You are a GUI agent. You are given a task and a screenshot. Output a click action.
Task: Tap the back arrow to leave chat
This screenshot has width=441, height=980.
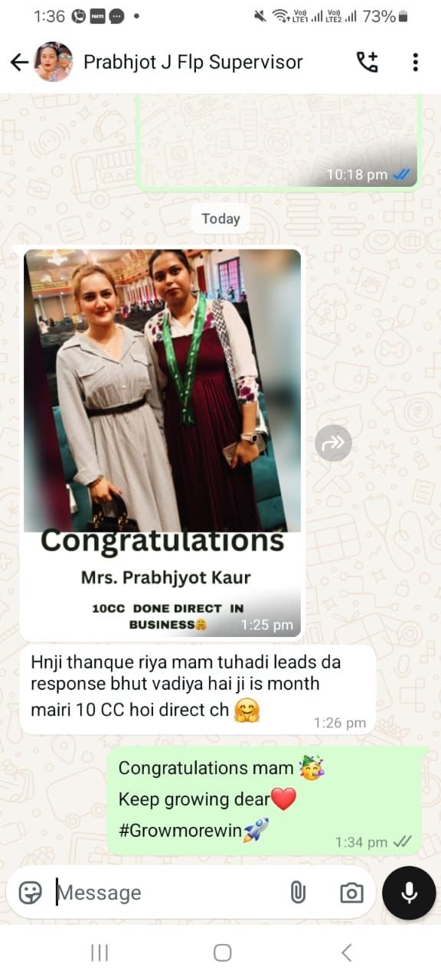tap(19, 62)
